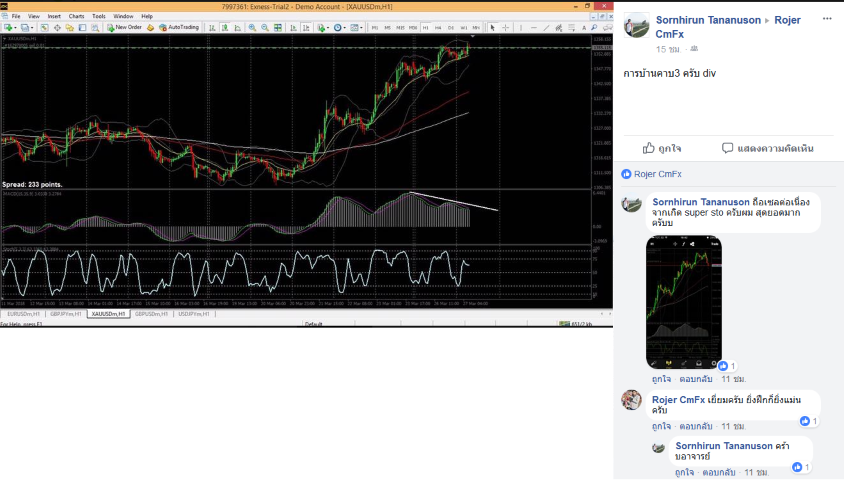Select the M5 timeframe
The image size is (844, 480).
coord(388,27)
